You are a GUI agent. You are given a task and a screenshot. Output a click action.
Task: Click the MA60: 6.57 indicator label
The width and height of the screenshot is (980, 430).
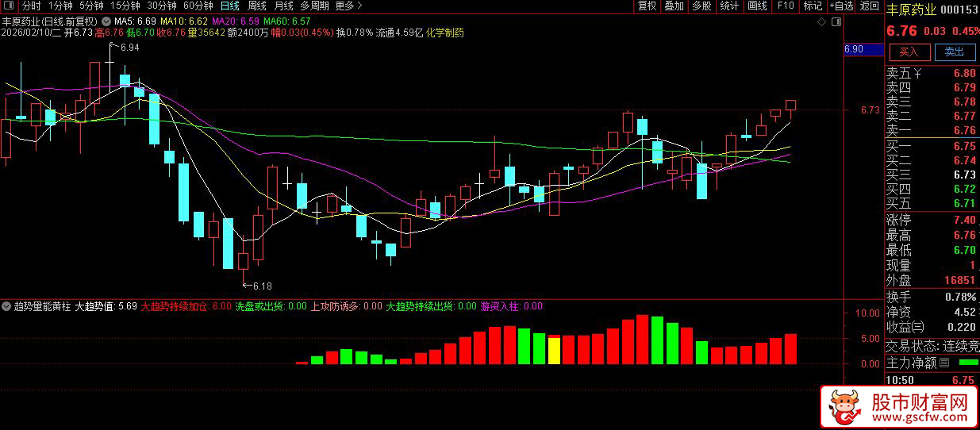coord(288,20)
